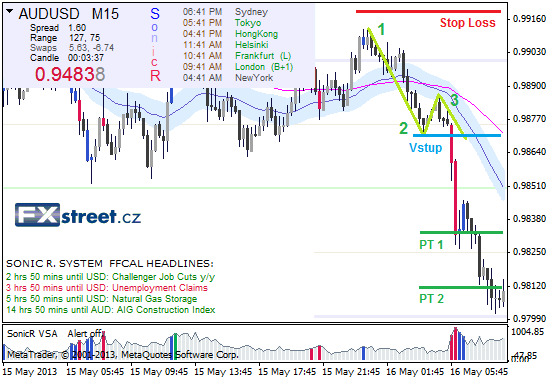Click 0.98770 on the price axis
The image size is (550, 380).
tap(529, 119)
